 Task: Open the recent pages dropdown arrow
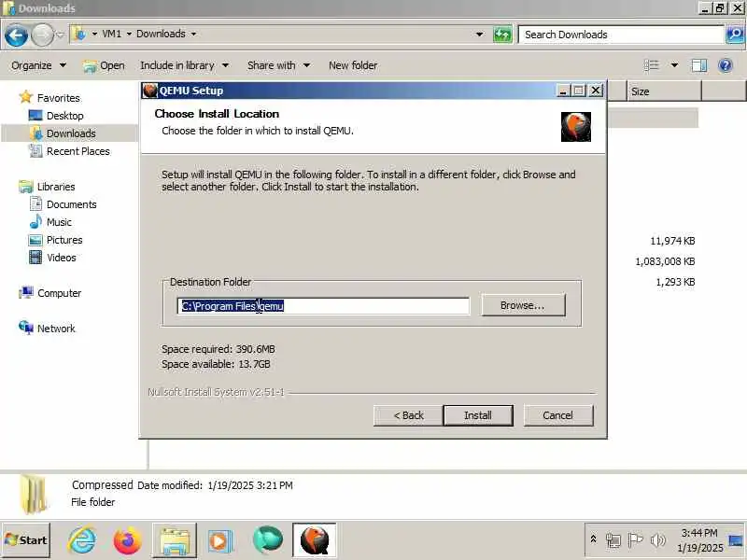click(60, 35)
